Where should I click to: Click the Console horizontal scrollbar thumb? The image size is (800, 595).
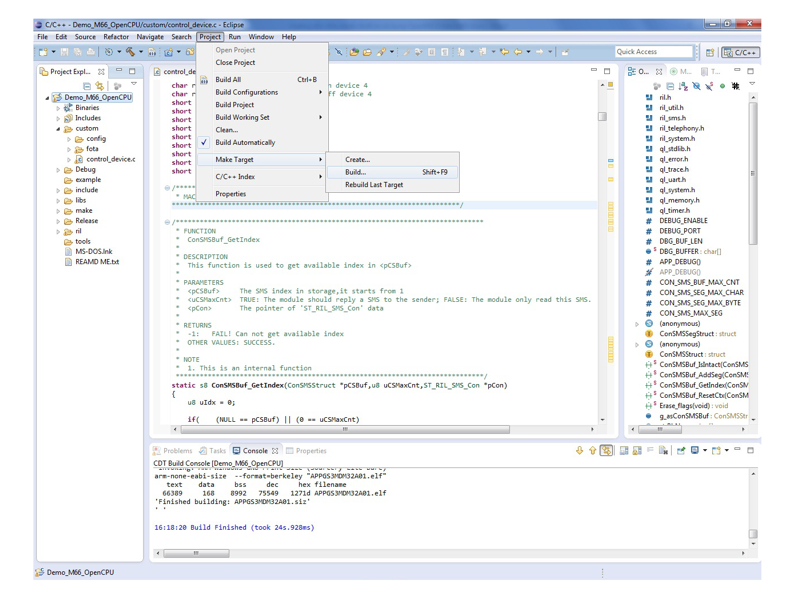(x=196, y=553)
